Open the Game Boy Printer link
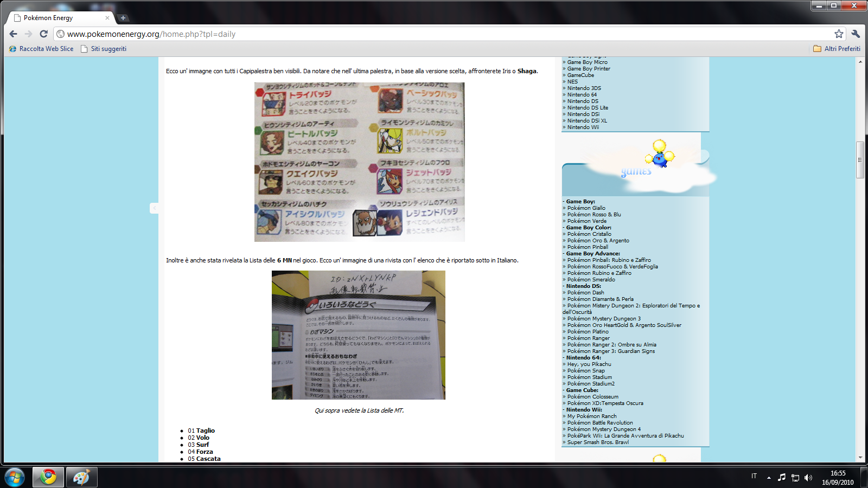The height and width of the screenshot is (488, 868). coord(589,69)
